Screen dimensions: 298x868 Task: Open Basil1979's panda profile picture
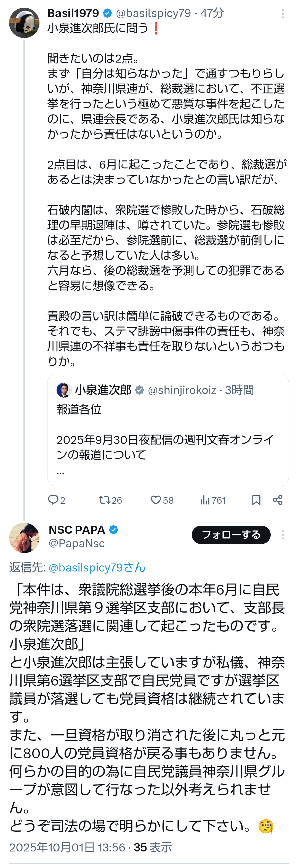[24, 23]
